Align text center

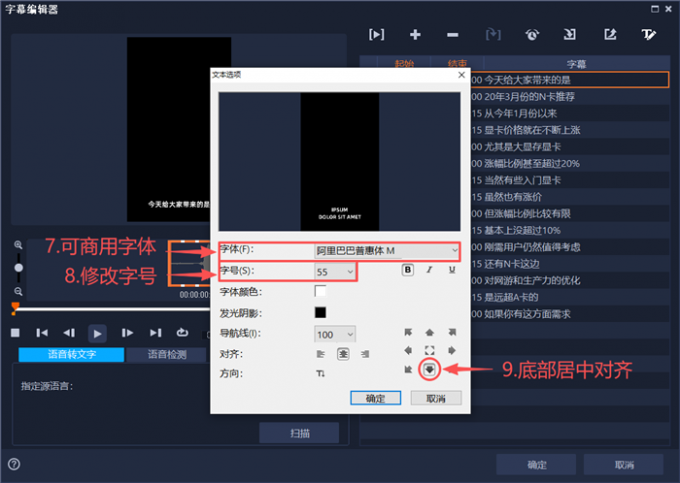click(343, 354)
